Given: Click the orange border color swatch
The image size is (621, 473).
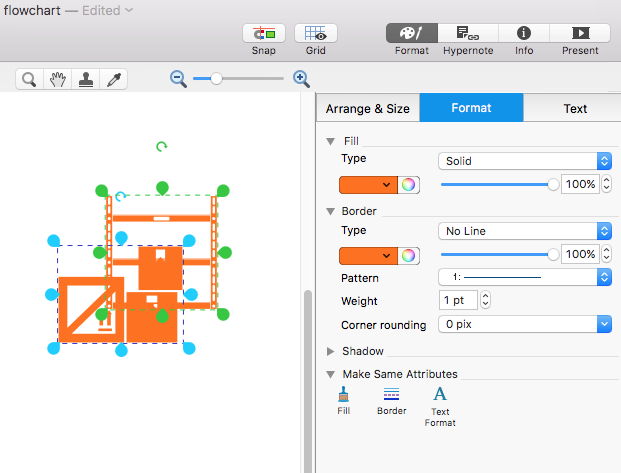Looking at the screenshot, I should click(x=368, y=255).
